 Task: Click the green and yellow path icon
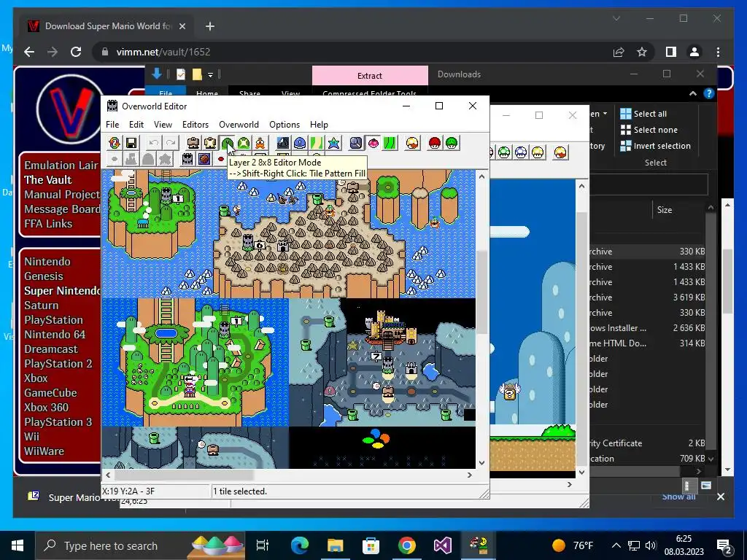point(317,143)
